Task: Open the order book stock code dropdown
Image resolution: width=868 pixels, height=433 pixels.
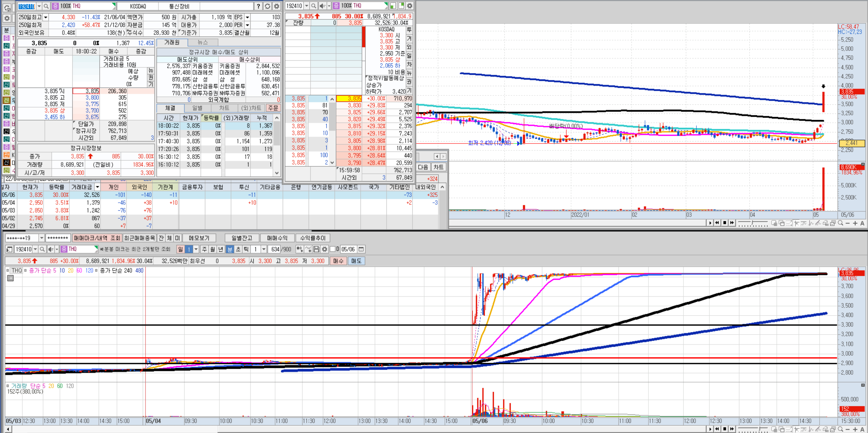Action: point(306,6)
